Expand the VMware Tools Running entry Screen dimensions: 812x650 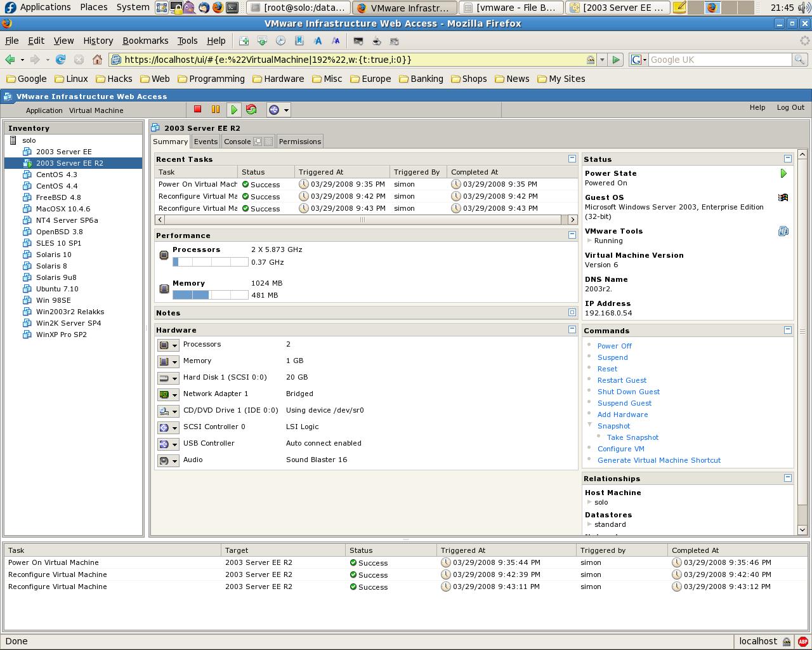[589, 241]
